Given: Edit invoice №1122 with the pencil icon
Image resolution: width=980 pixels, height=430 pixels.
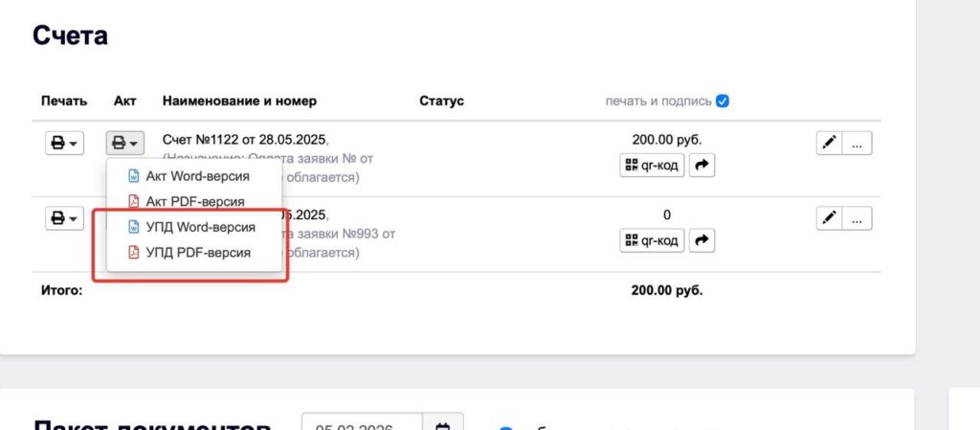Looking at the screenshot, I should click(829, 143).
